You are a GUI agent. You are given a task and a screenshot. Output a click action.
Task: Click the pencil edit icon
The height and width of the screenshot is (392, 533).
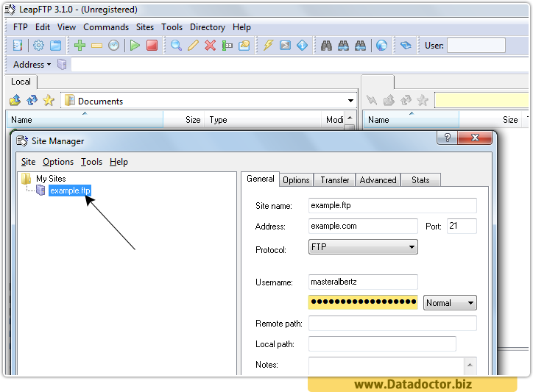click(x=193, y=45)
